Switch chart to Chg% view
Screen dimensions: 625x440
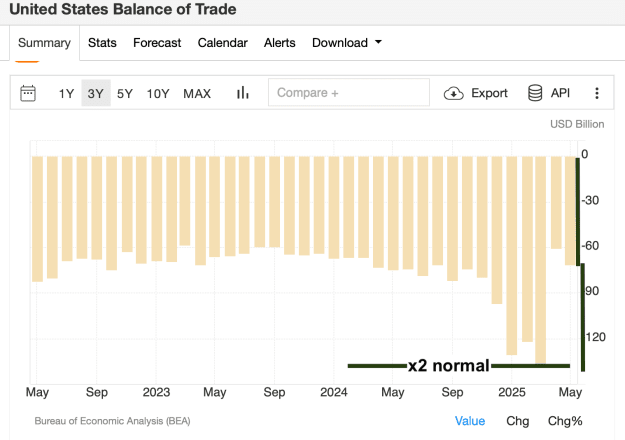point(565,421)
